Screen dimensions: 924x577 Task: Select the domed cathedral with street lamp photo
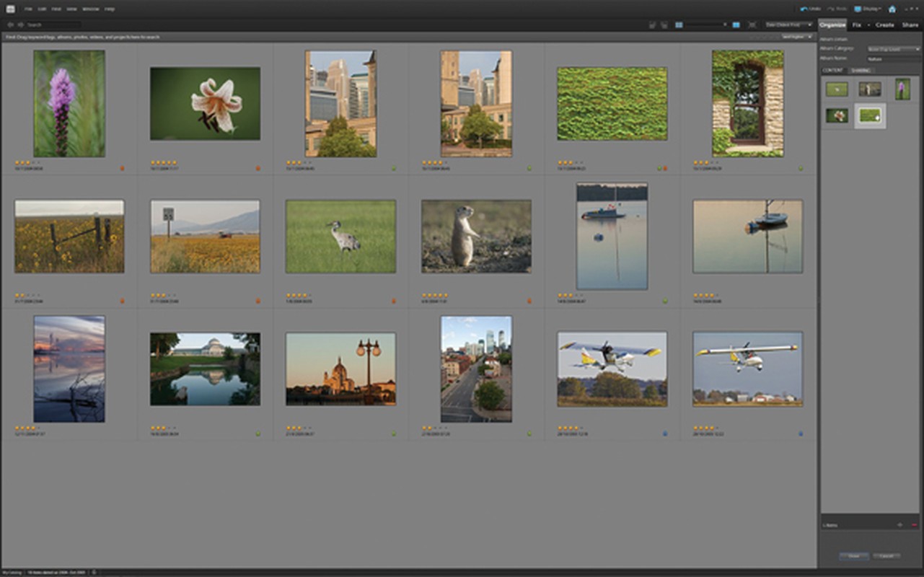340,369
